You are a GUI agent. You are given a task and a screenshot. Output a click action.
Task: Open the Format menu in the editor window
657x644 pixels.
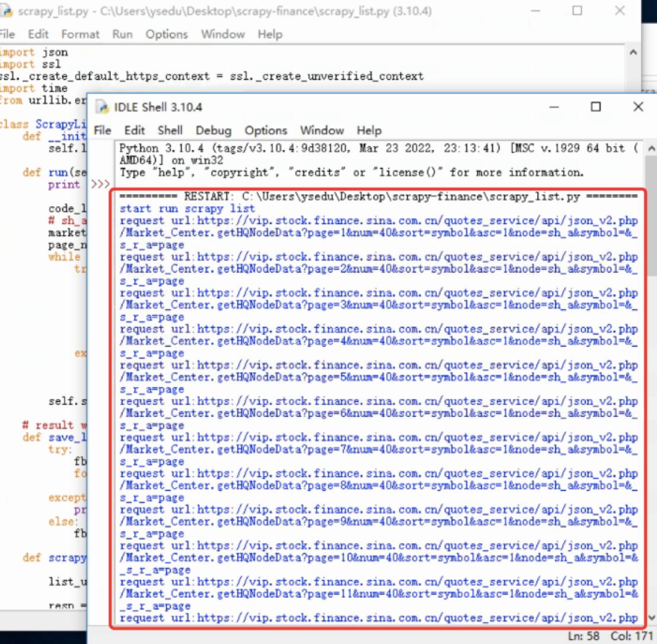coord(81,34)
